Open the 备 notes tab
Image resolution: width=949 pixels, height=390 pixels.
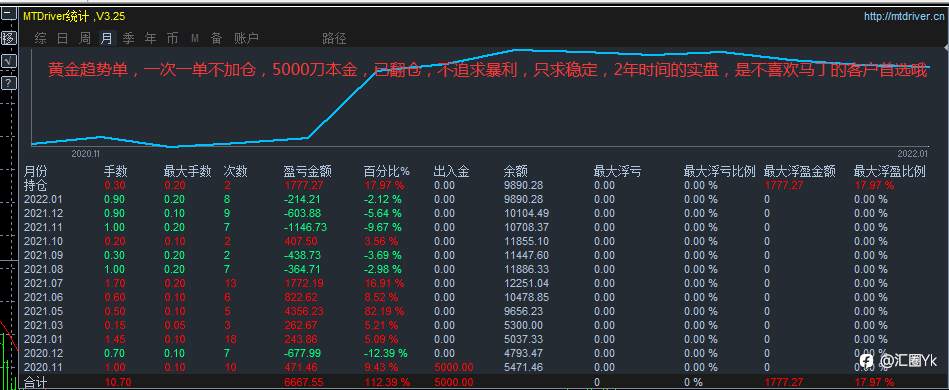tap(217, 39)
